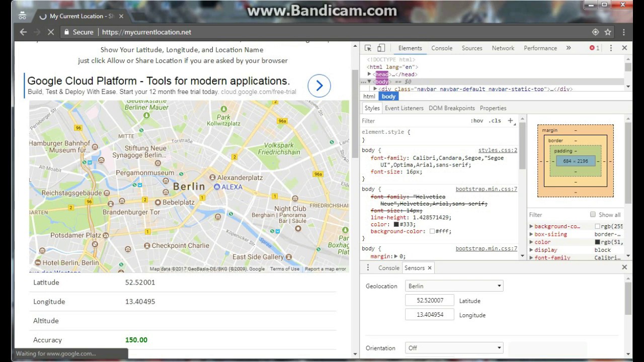Switch to the Event Listeners tab
The height and width of the screenshot is (362, 644).
click(404, 108)
